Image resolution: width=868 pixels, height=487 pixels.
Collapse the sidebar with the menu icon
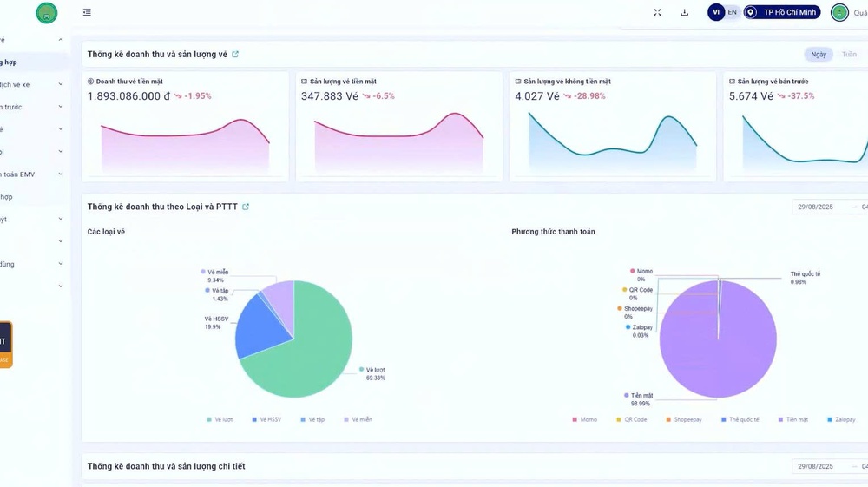pyautogui.click(x=87, y=12)
